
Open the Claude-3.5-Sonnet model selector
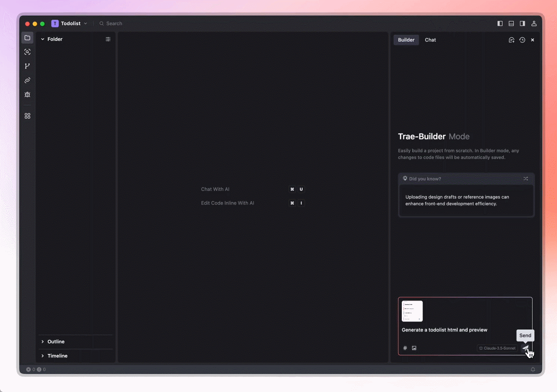tap(497, 348)
